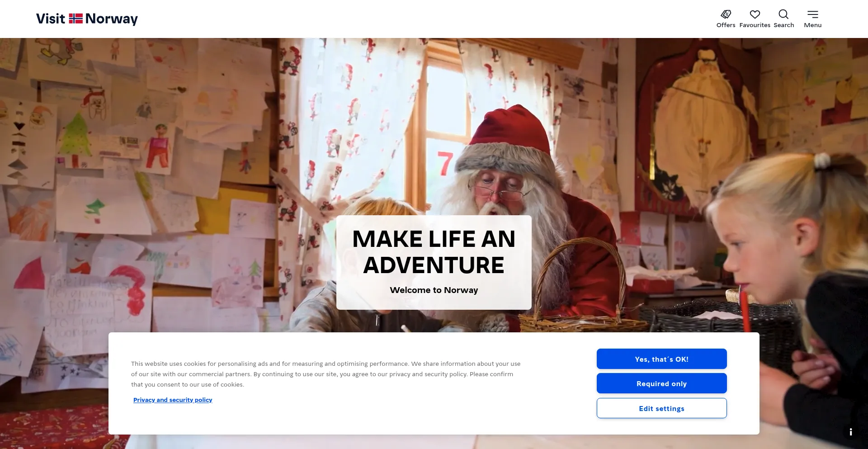Click the cookie consent description paragraph
Viewport: 868px width, 449px height.
(325, 374)
